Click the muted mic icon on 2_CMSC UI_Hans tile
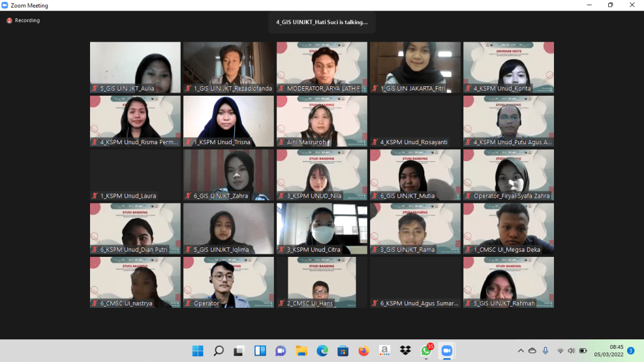Image resolution: width=644 pixels, height=362 pixels. click(282, 303)
